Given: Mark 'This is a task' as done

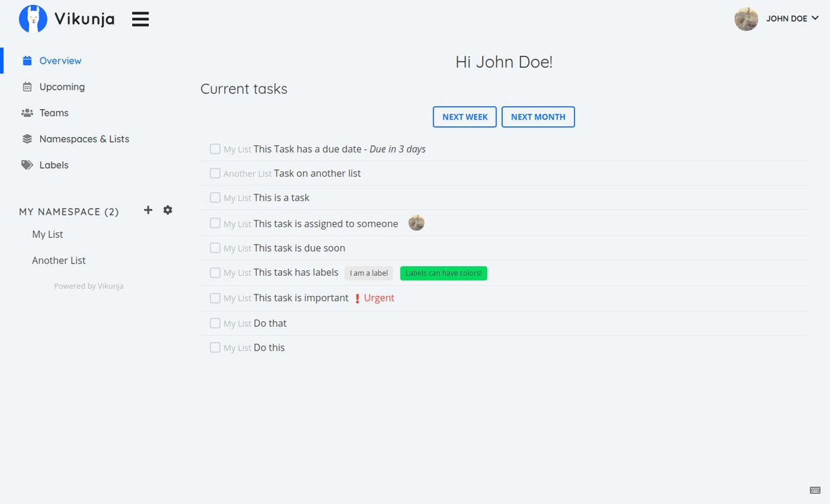Looking at the screenshot, I should 215,198.
